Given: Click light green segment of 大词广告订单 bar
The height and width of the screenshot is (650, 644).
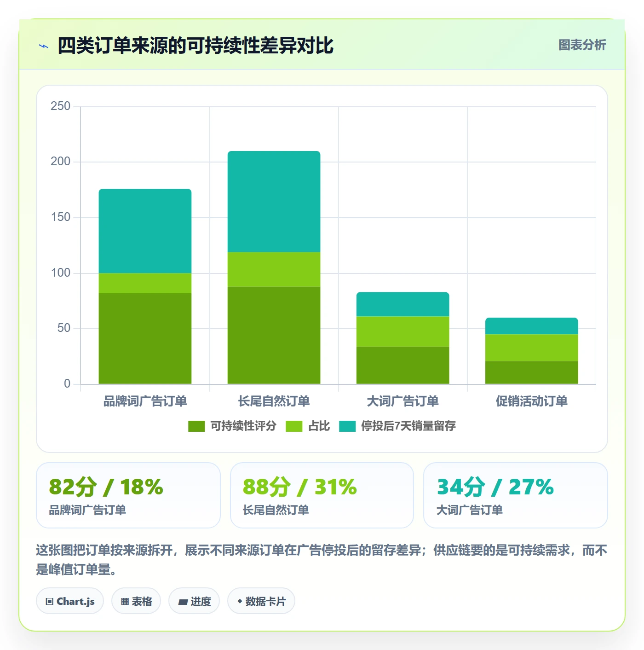Looking at the screenshot, I should [403, 331].
